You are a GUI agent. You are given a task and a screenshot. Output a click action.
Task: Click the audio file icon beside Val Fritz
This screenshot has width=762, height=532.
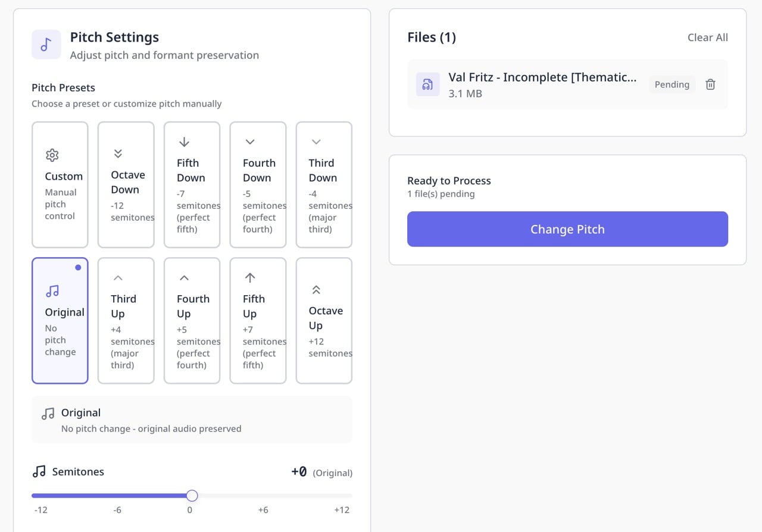[427, 84]
